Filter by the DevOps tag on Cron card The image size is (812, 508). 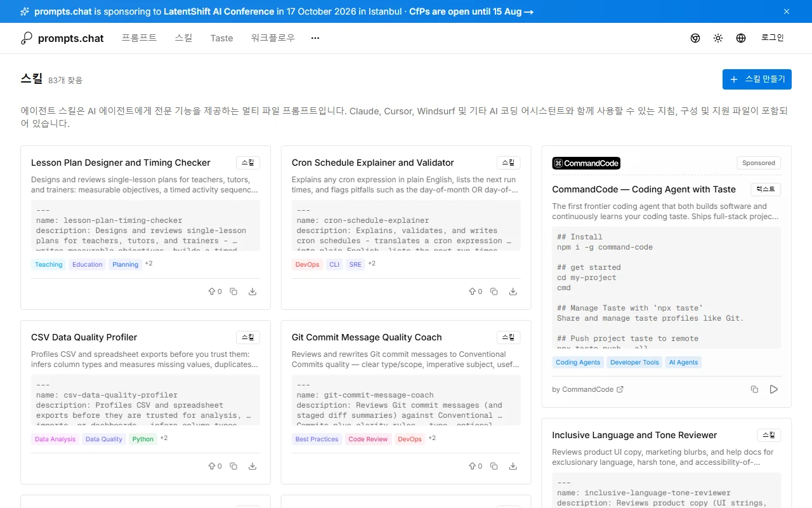pyautogui.click(x=308, y=265)
